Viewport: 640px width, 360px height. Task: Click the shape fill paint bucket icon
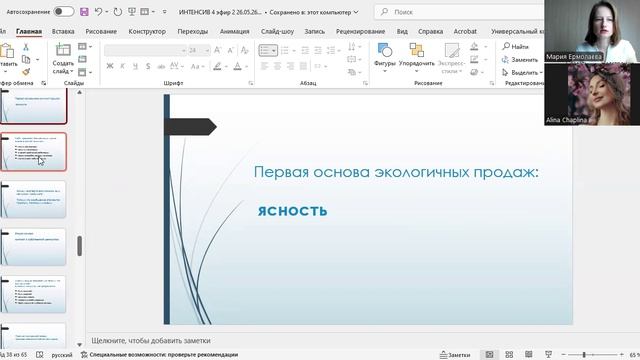pyautogui.click(x=474, y=47)
